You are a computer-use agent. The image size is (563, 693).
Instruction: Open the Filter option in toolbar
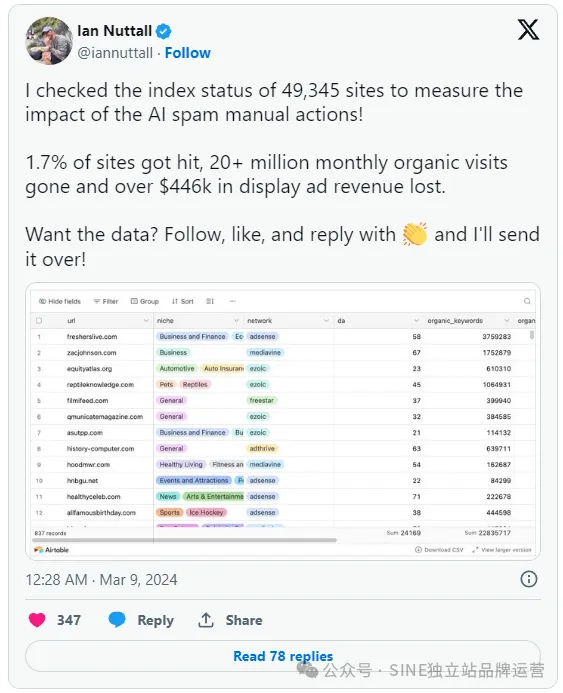106,301
